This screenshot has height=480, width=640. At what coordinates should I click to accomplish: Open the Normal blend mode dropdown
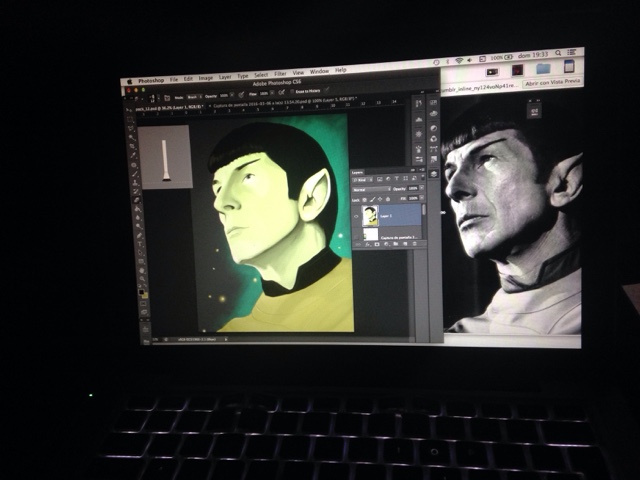click(372, 189)
